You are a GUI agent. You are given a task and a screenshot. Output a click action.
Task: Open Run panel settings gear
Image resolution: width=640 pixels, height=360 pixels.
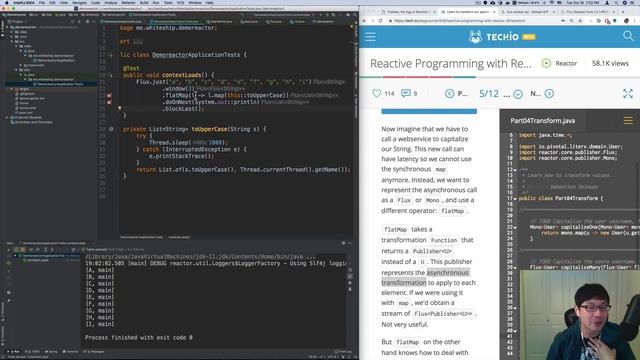(x=344, y=243)
